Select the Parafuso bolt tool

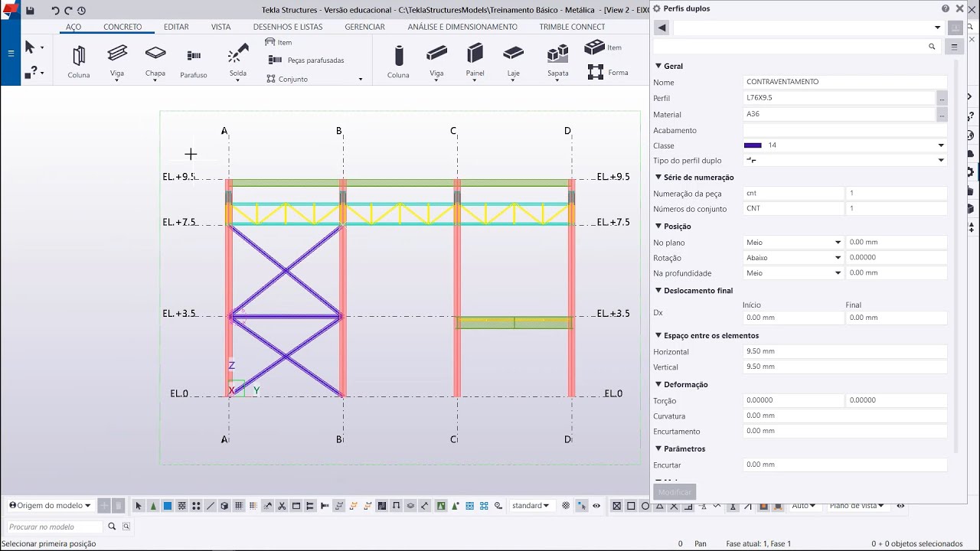[x=194, y=62]
